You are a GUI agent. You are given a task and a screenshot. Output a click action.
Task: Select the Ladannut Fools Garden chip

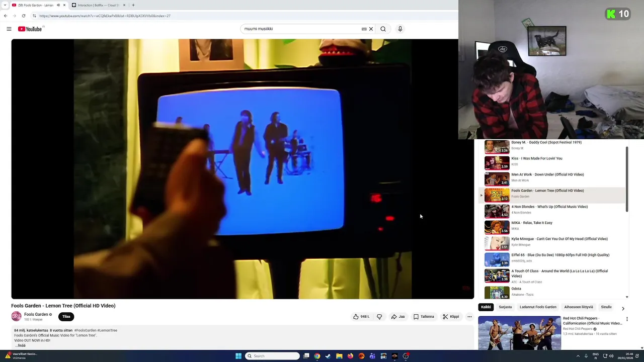pyautogui.click(x=538, y=307)
